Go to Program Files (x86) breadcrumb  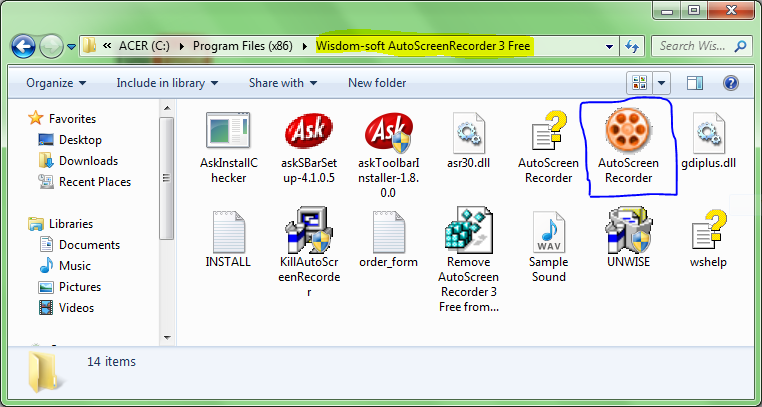click(243, 46)
